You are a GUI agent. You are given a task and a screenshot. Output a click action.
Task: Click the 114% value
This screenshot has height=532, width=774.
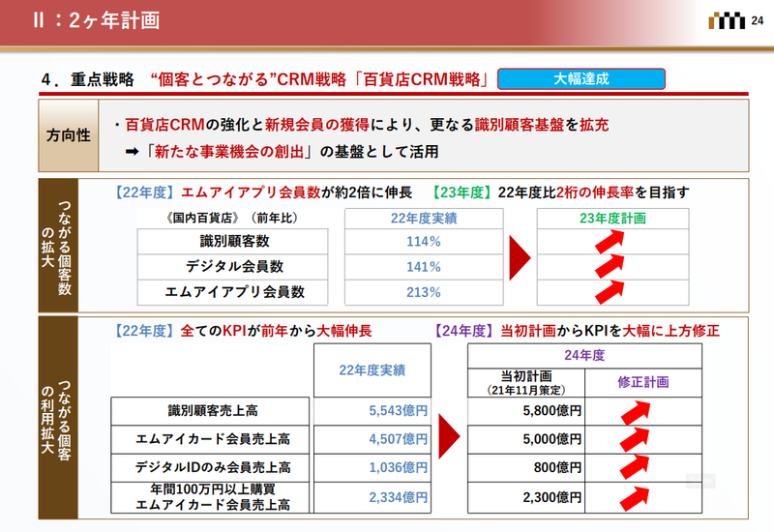click(x=424, y=241)
